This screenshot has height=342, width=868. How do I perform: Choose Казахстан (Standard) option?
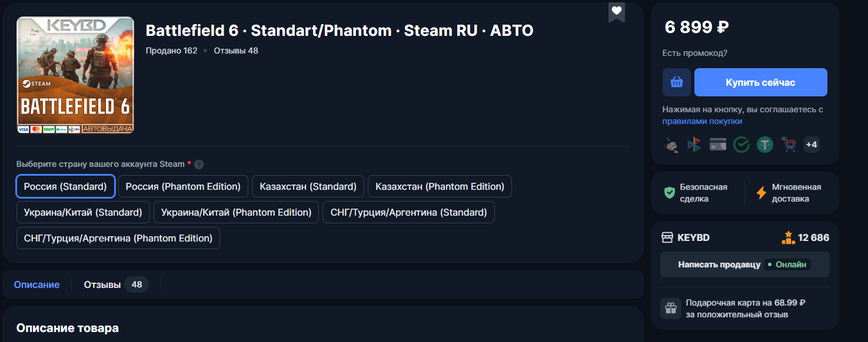(308, 186)
